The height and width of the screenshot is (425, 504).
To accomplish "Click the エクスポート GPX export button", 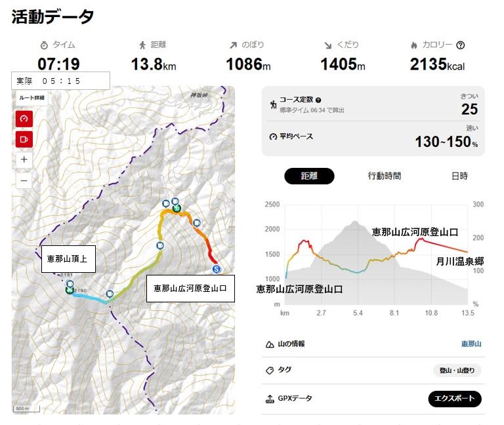I will click(x=455, y=399).
